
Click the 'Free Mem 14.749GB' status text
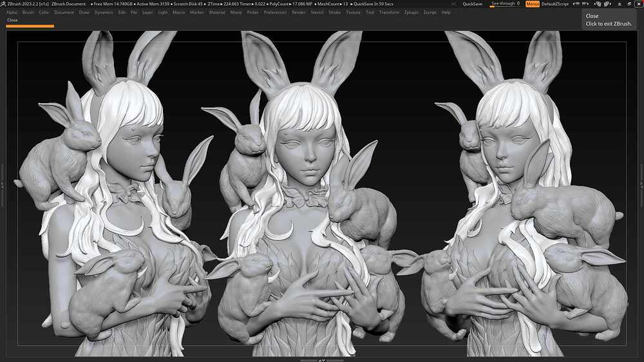tap(111, 4)
